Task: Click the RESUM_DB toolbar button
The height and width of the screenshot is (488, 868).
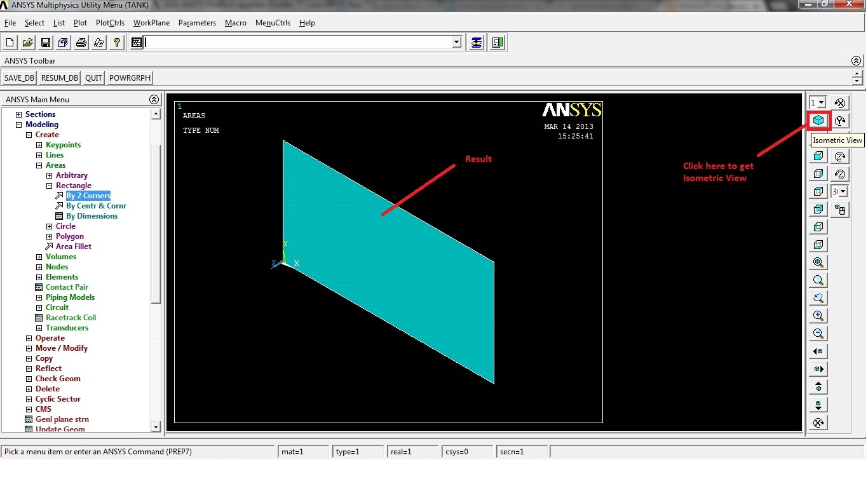Action: pyautogui.click(x=59, y=78)
